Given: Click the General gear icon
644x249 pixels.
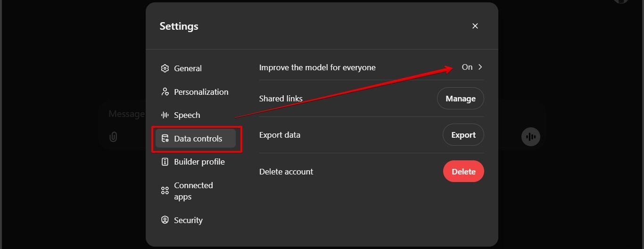Looking at the screenshot, I should [165, 68].
